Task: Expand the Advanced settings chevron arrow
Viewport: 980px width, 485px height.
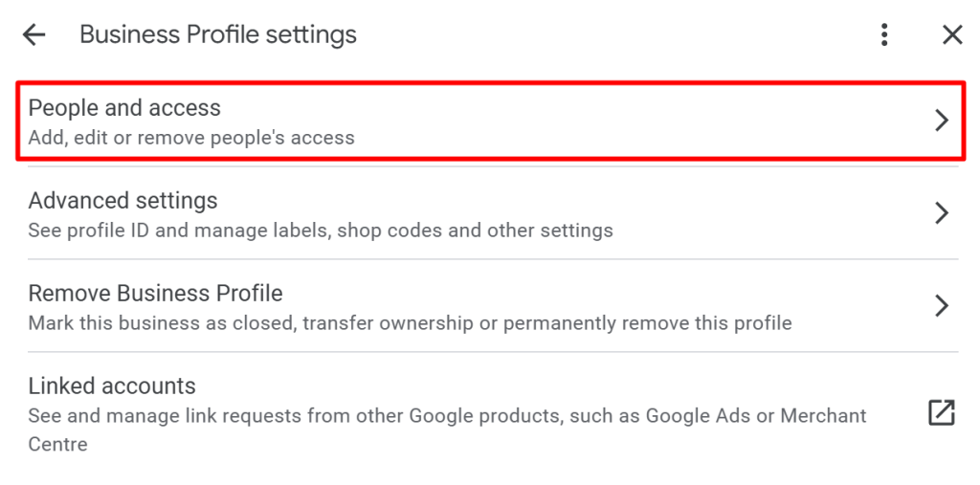Action: click(x=942, y=212)
